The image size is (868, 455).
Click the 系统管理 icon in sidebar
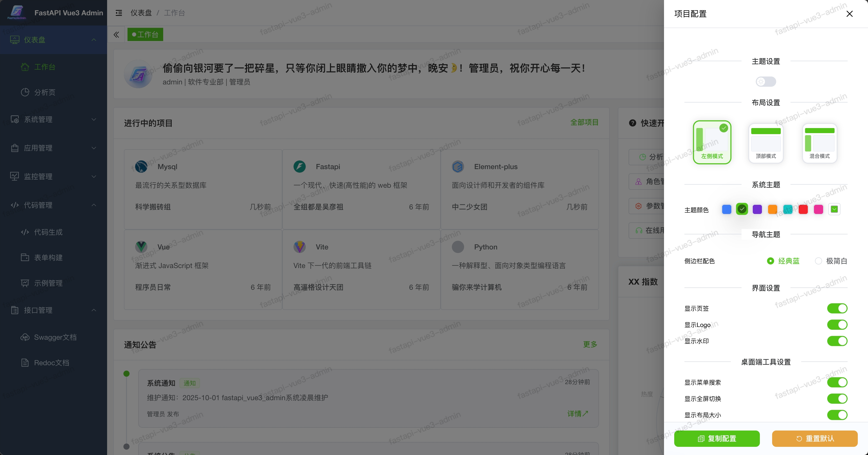15,119
